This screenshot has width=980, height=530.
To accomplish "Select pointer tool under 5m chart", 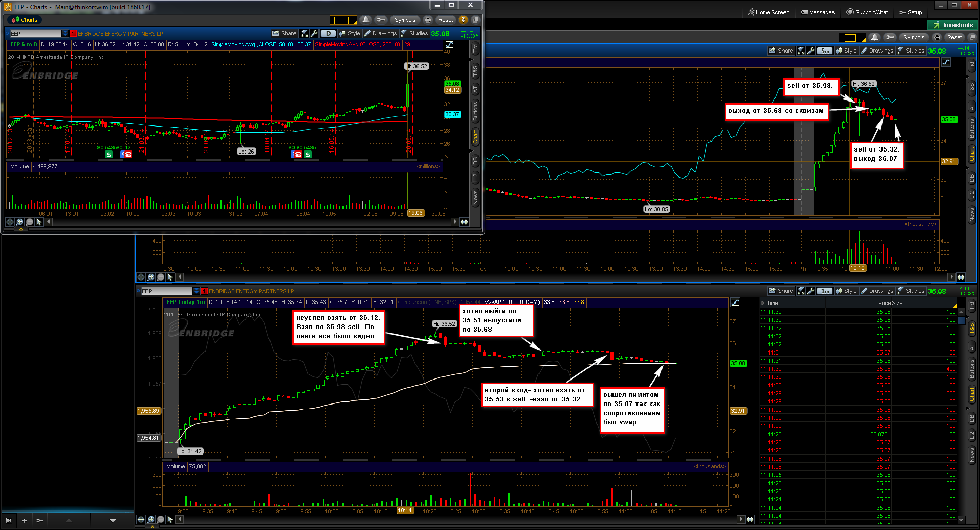I will click(170, 277).
